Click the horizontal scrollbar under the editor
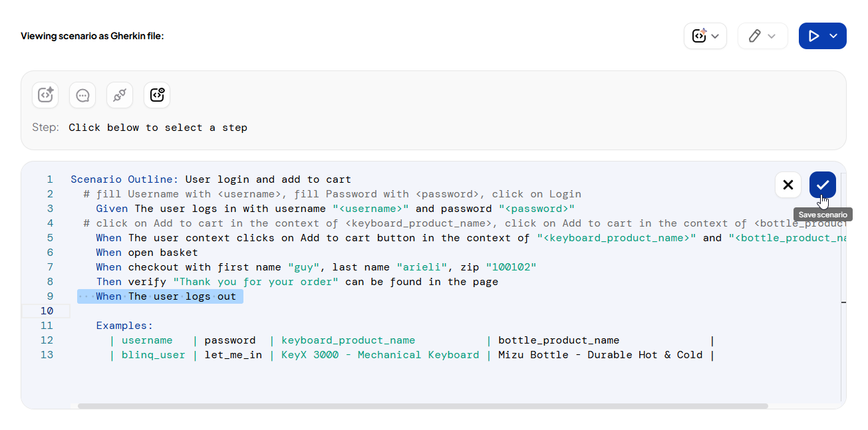 pos(422,405)
